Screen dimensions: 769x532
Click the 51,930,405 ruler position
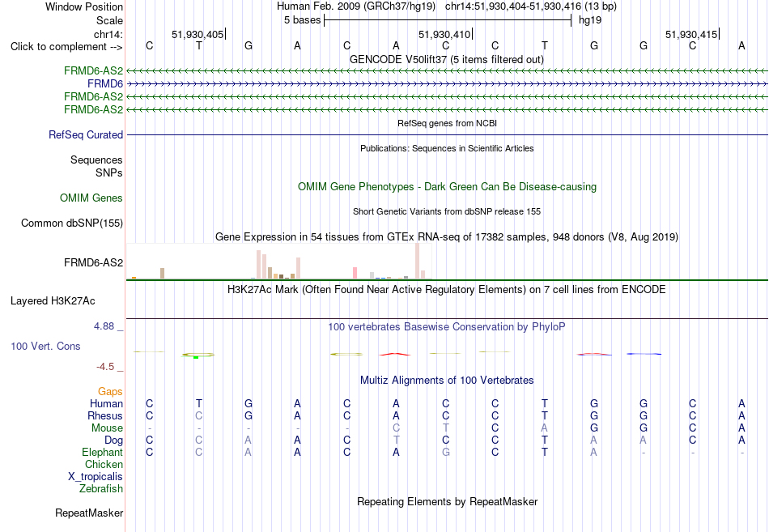pos(198,34)
